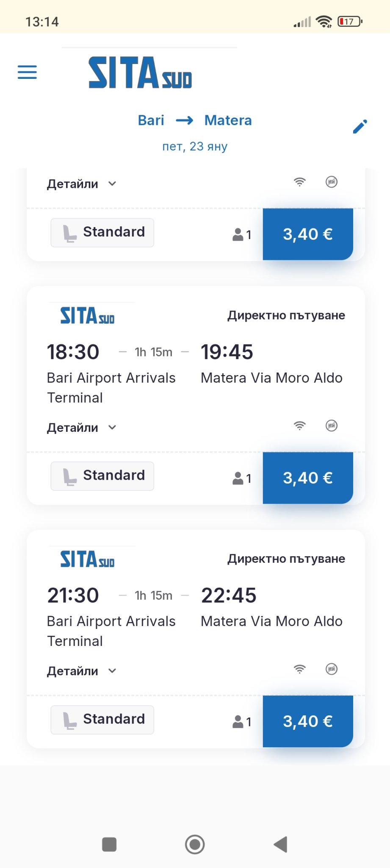Tap WiFi icon on the top partial card

tap(299, 182)
